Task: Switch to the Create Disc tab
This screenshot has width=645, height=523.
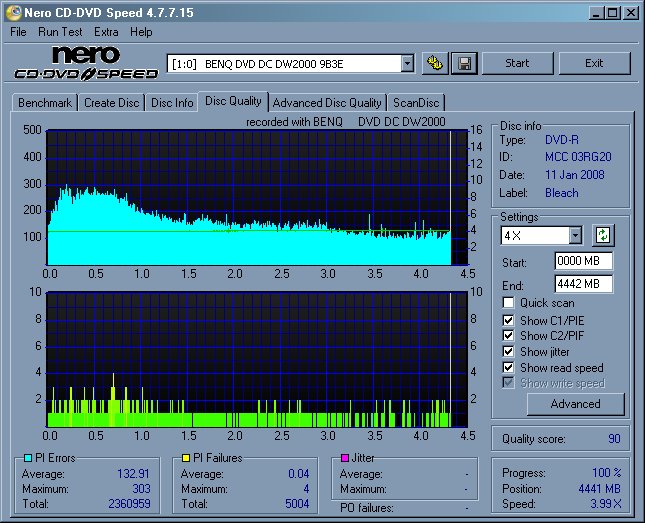Action: click(111, 102)
